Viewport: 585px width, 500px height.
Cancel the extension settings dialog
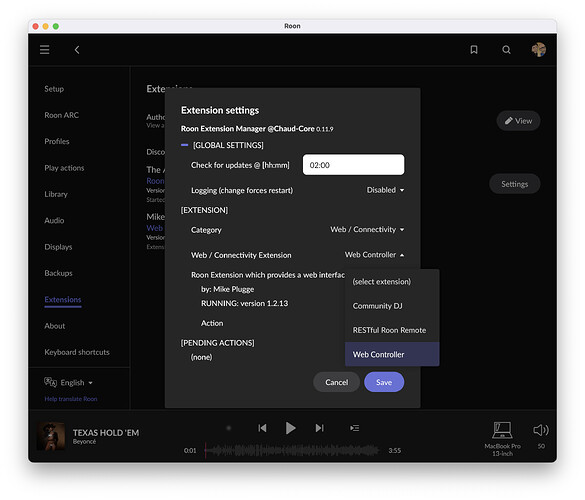click(337, 382)
